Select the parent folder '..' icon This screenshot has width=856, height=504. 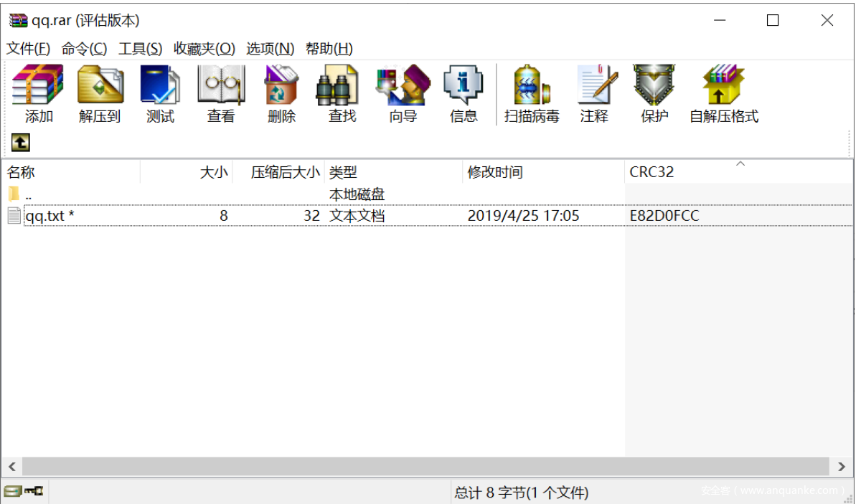click(x=14, y=194)
